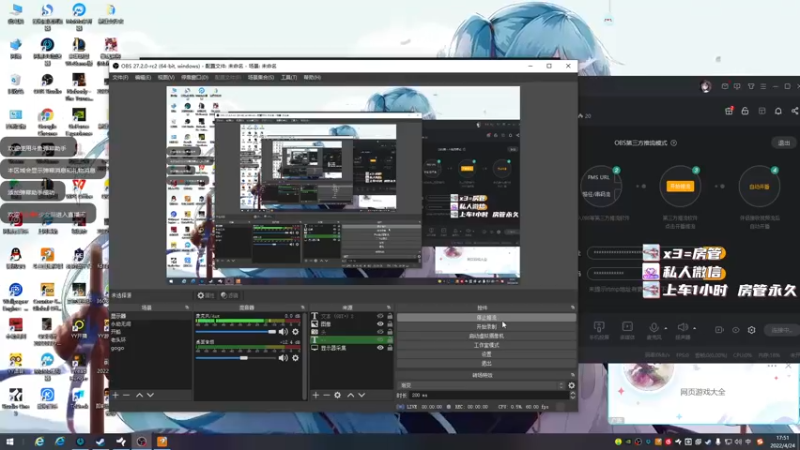The width and height of the screenshot is (800, 450).
Task: Hide the display capture source
Action: click(x=380, y=348)
